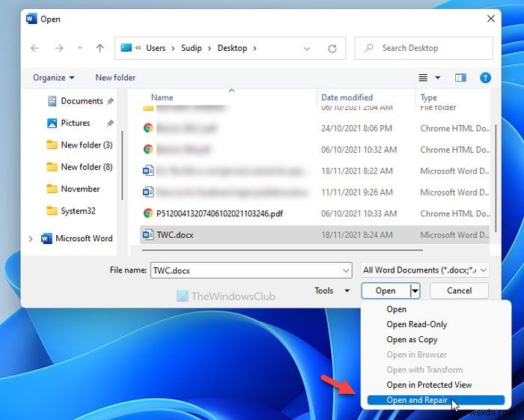Click Desktop in the address path
This screenshot has width=524, height=420.
tap(232, 48)
